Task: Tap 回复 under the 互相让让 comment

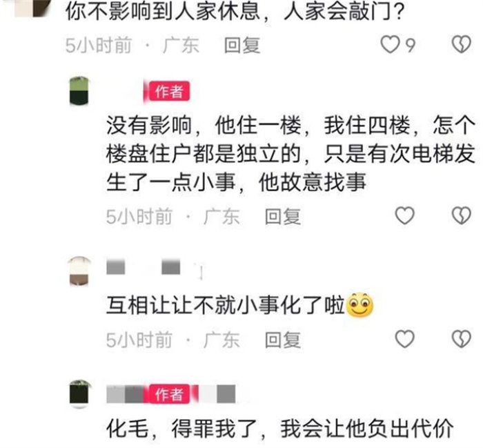Action: 283,340
